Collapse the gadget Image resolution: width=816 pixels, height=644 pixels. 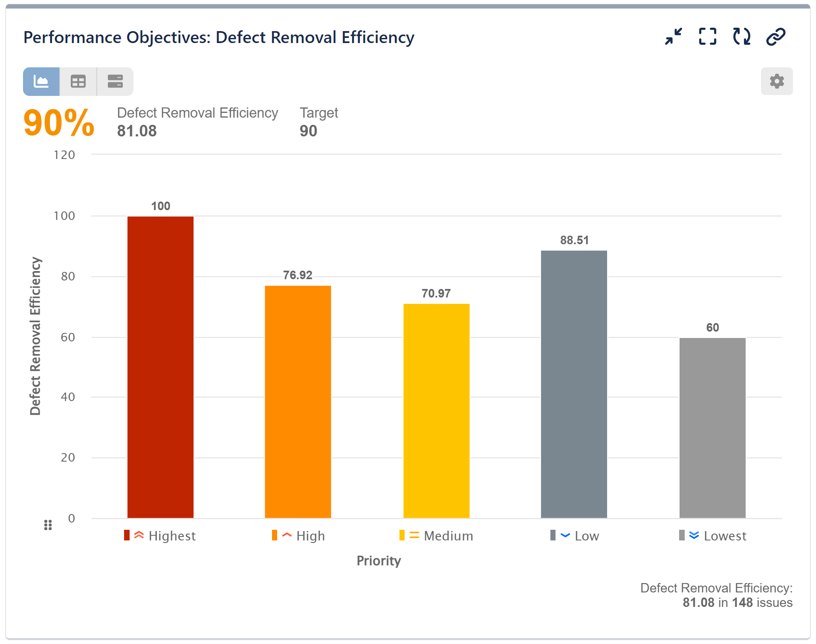pyautogui.click(x=673, y=37)
